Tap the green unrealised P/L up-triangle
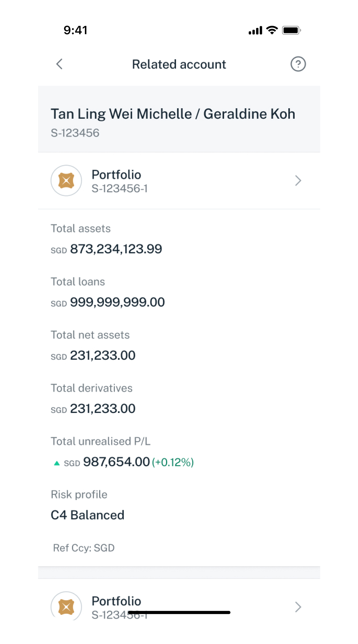Image resolution: width=358 pixels, height=644 pixels. [x=57, y=463]
